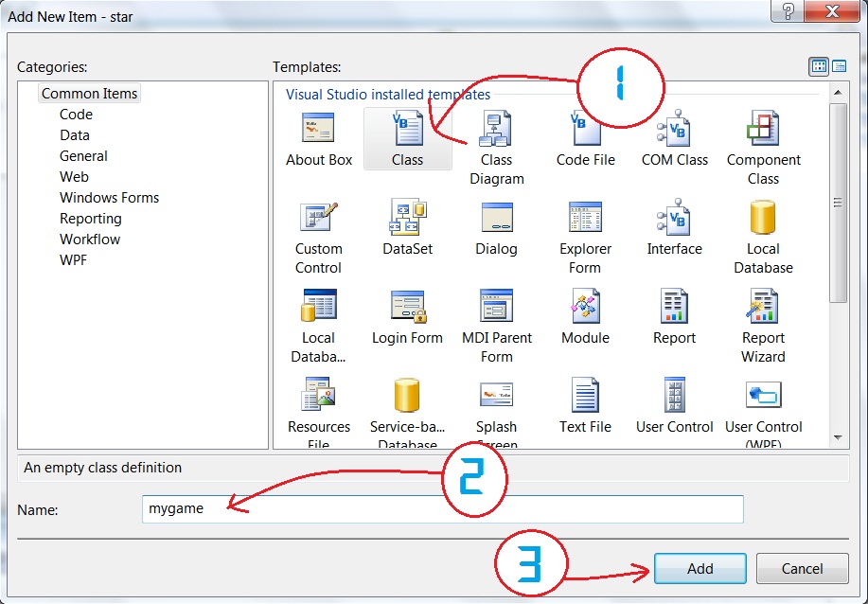The image size is (868, 604).
Task: Select the Code File template
Action: [x=585, y=138]
